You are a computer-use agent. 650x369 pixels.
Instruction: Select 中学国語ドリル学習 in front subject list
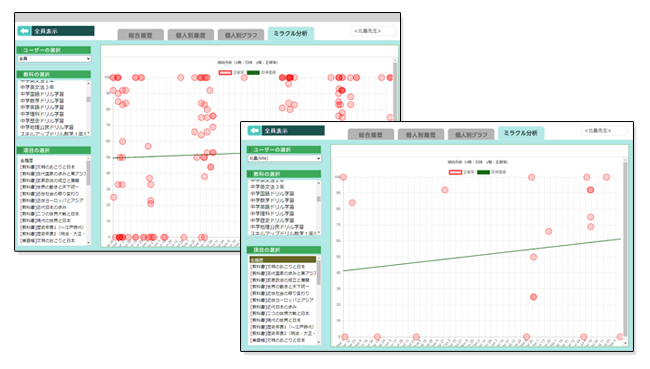click(x=272, y=194)
